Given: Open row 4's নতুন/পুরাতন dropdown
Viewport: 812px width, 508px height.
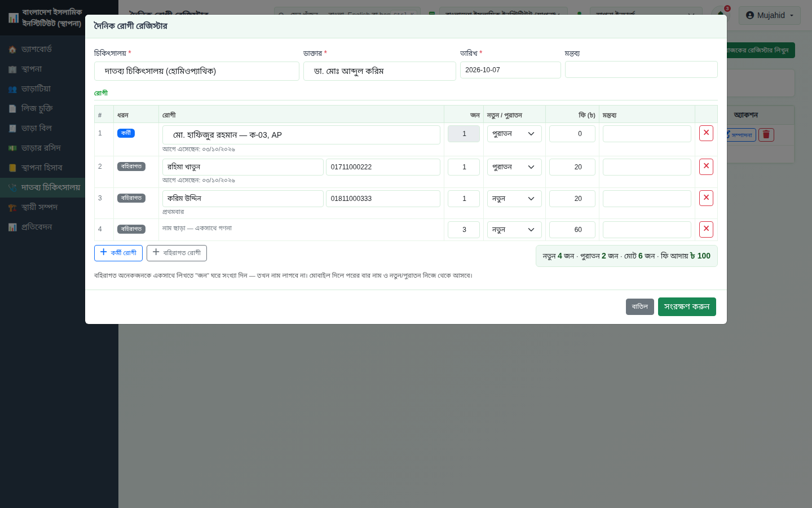Looking at the screenshot, I should coord(514,230).
